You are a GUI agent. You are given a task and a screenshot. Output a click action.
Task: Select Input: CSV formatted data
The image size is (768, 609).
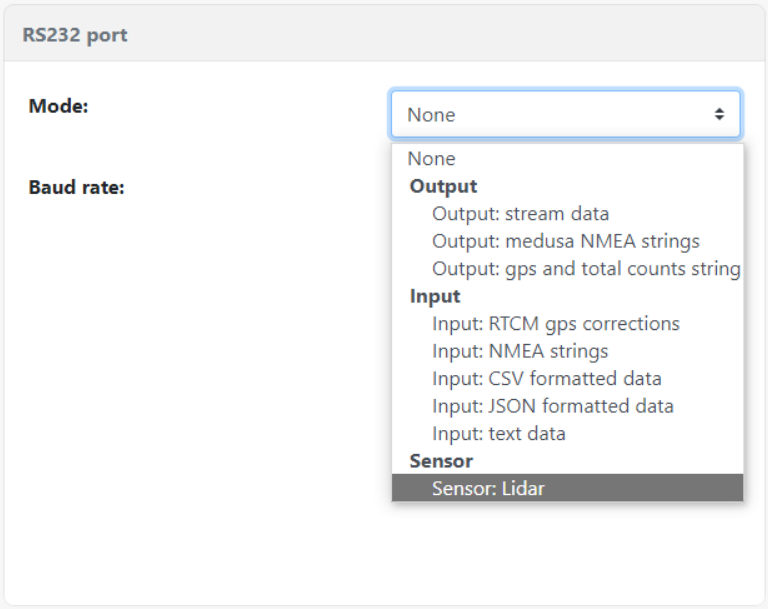(x=546, y=379)
